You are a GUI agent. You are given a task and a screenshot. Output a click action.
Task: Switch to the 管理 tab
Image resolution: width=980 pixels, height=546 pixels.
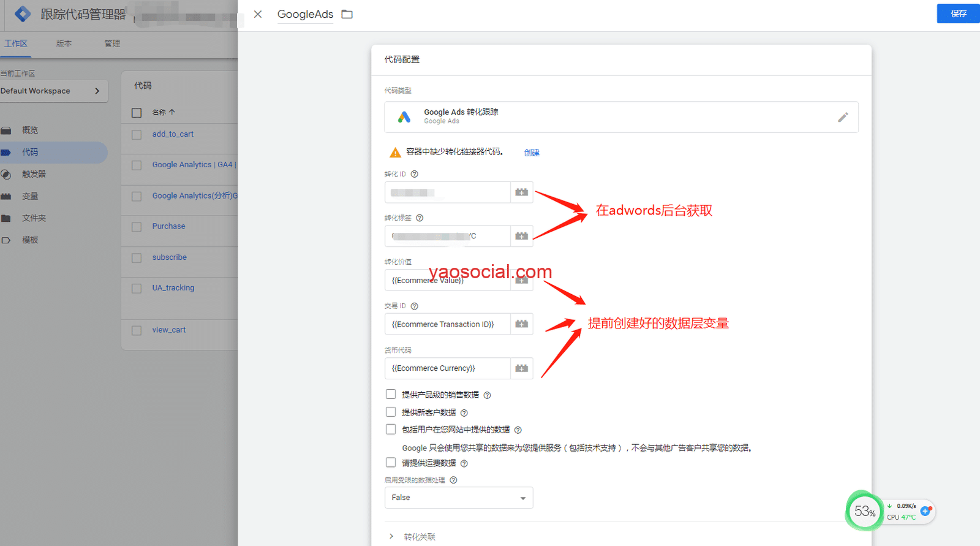(x=112, y=44)
